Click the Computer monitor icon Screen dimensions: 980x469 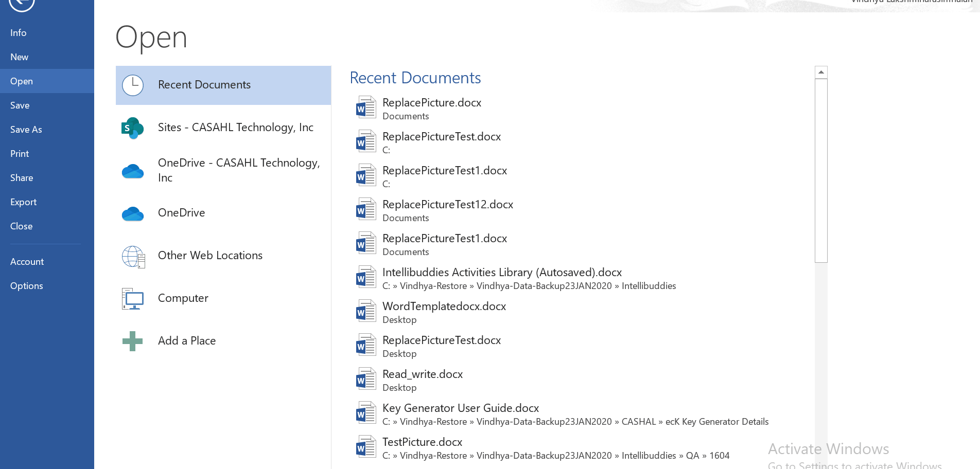pyautogui.click(x=133, y=298)
